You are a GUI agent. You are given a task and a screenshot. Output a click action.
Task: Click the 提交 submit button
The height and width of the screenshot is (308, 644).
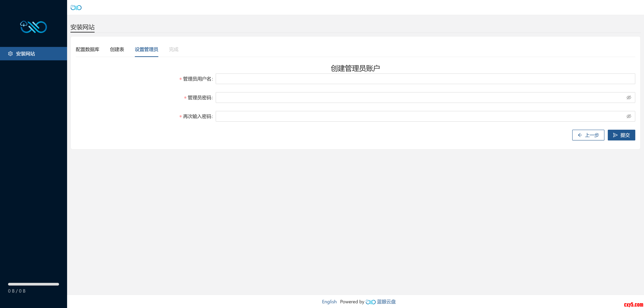(x=621, y=135)
